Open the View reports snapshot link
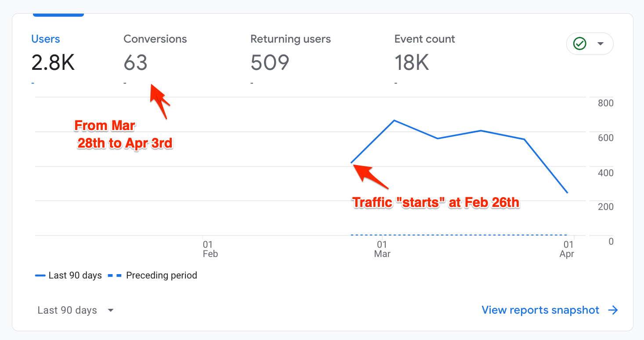Screen dimensions: 644x340 [540, 310]
